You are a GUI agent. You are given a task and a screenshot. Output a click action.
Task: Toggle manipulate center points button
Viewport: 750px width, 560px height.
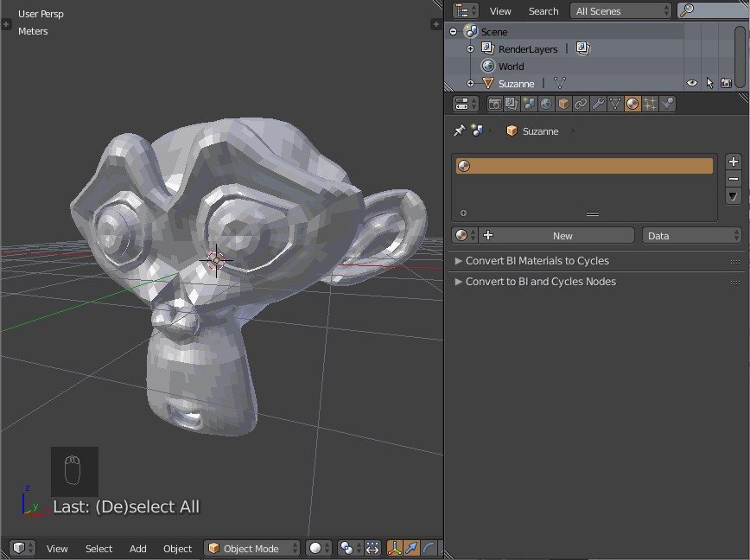(372, 548)
